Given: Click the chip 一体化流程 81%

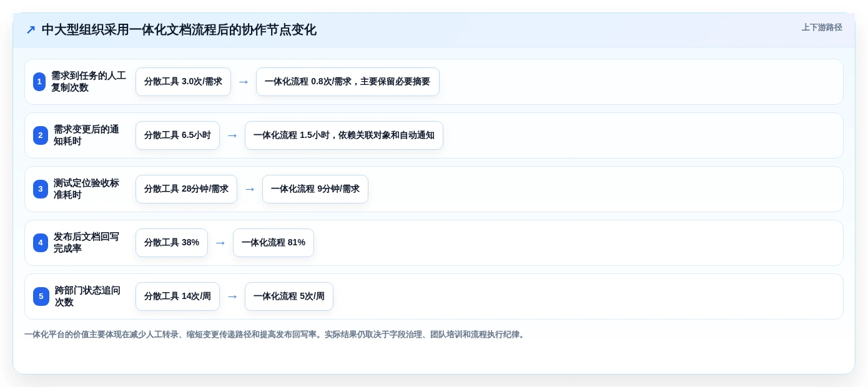Looking at the screenshot, I should point(274,243).
